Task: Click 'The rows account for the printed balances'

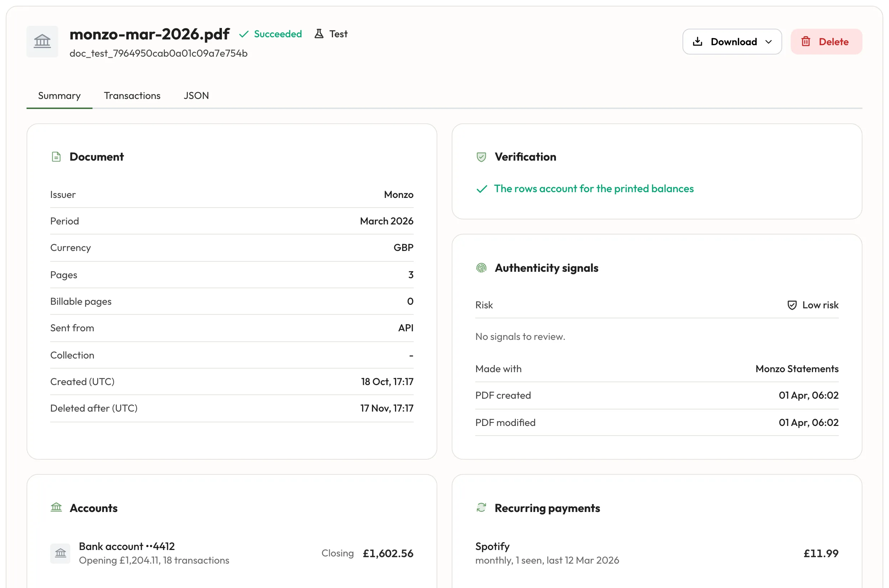Action: pyautogui.click(x=594, y=189)
